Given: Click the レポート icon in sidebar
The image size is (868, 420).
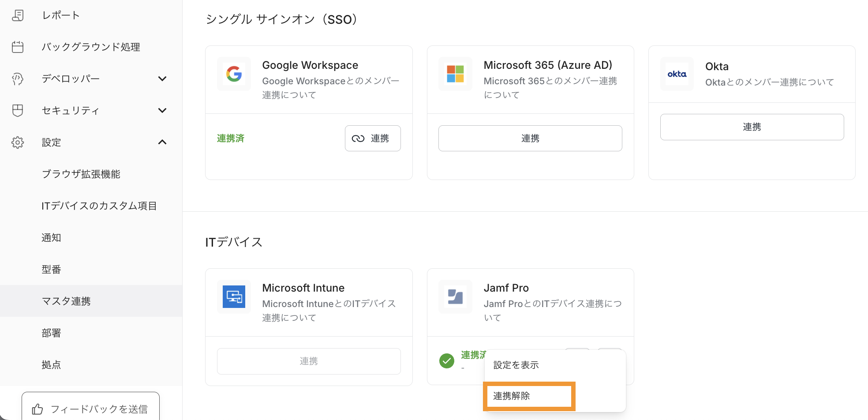Looking at the screenshot, I should [18, 15].
